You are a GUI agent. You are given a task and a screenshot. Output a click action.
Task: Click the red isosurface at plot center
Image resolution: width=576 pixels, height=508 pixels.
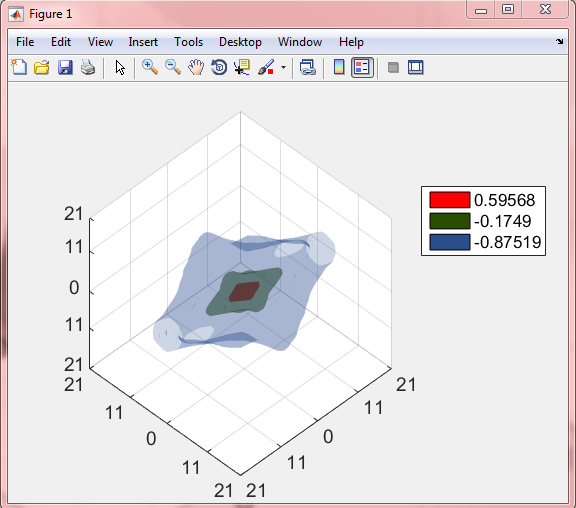(244, 292)
